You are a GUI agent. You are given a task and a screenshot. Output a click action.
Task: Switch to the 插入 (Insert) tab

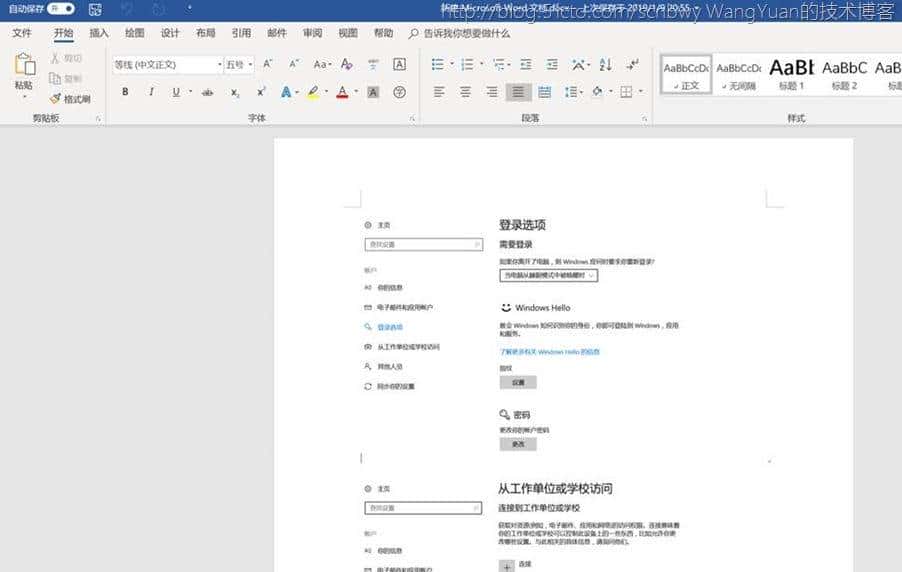coord(99,33)
